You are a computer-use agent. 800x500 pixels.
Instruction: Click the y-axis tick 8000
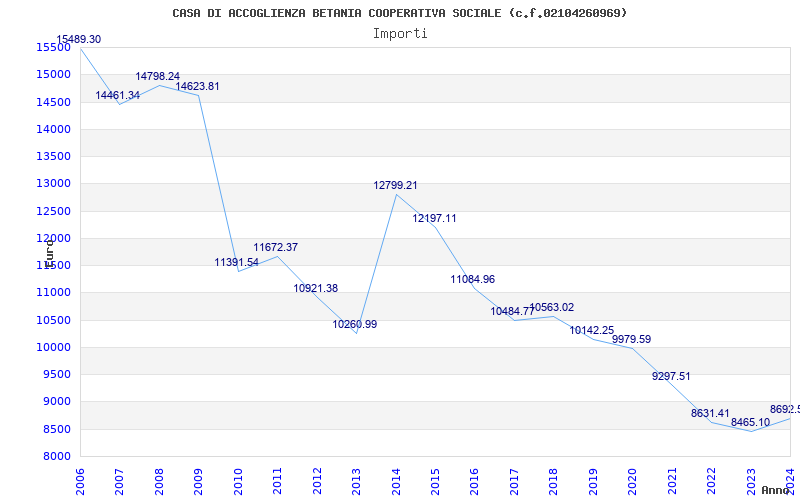[56, 456]
